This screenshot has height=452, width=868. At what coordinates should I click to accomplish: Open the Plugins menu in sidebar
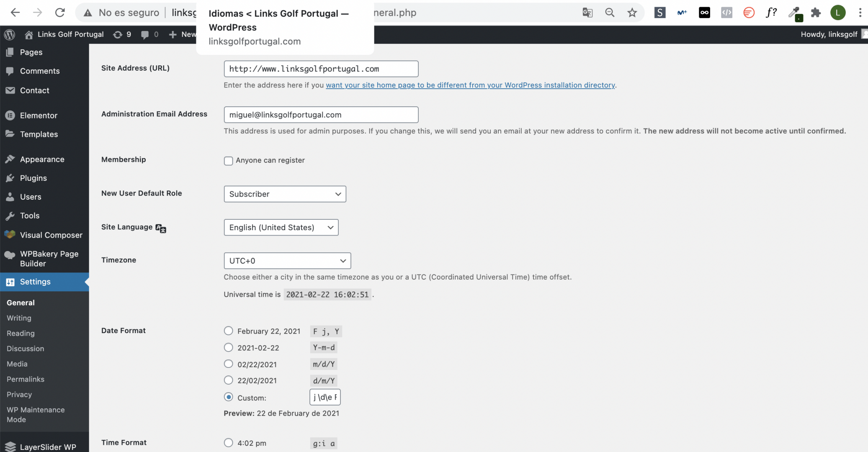33,178
